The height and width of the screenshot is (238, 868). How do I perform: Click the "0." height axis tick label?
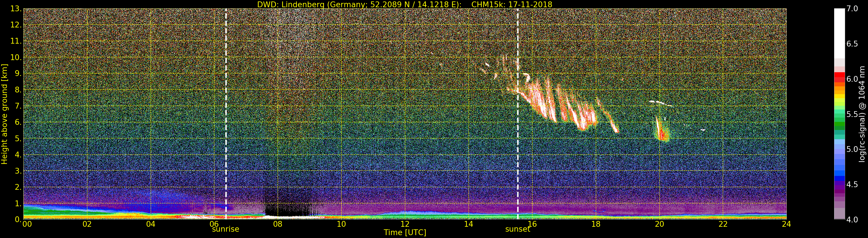[x=18, y=219]
